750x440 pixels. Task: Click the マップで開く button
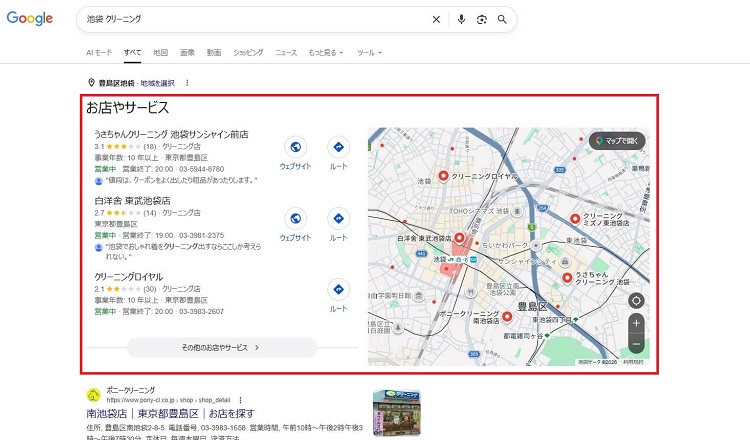tap(617, 141)
